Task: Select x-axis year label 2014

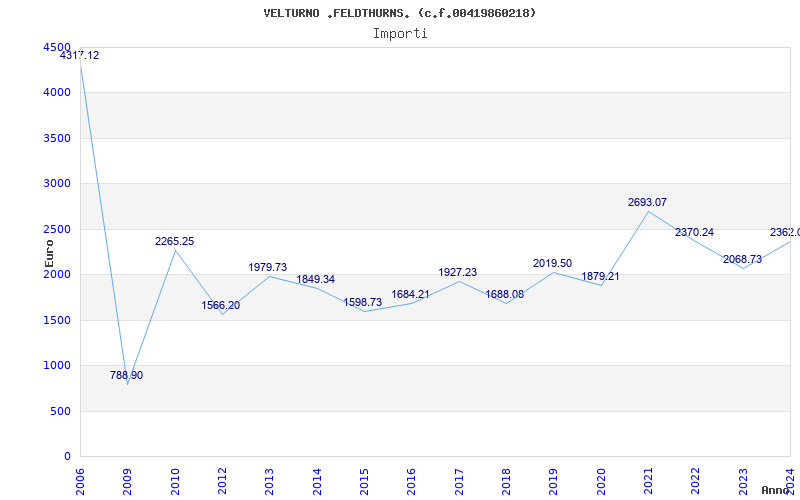Action: [317, 481]
